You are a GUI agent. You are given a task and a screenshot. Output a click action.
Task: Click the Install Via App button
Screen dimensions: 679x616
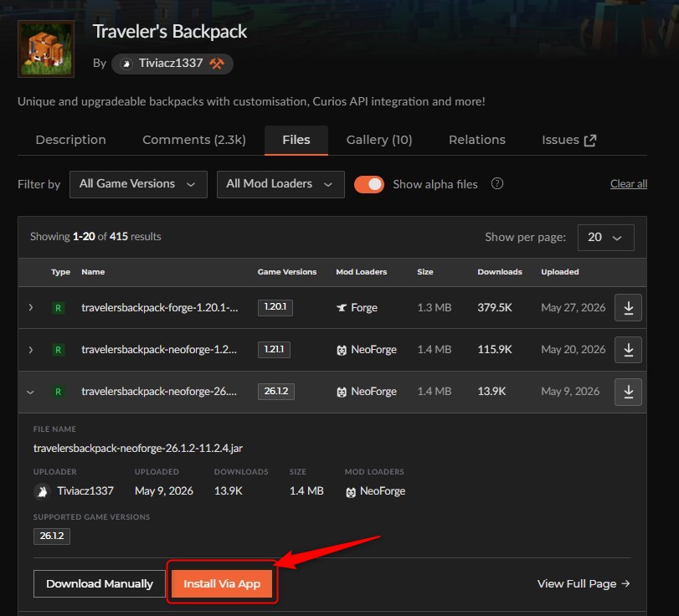click(x=222, y=584)
